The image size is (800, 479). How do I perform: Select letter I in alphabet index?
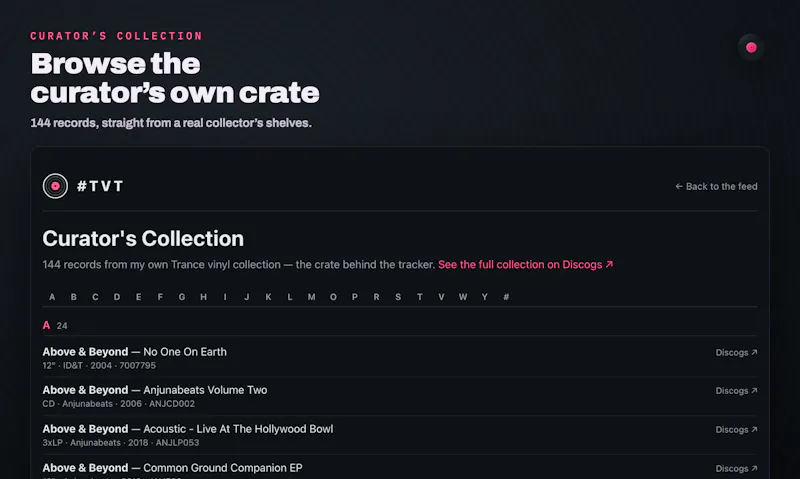[225, 297]
